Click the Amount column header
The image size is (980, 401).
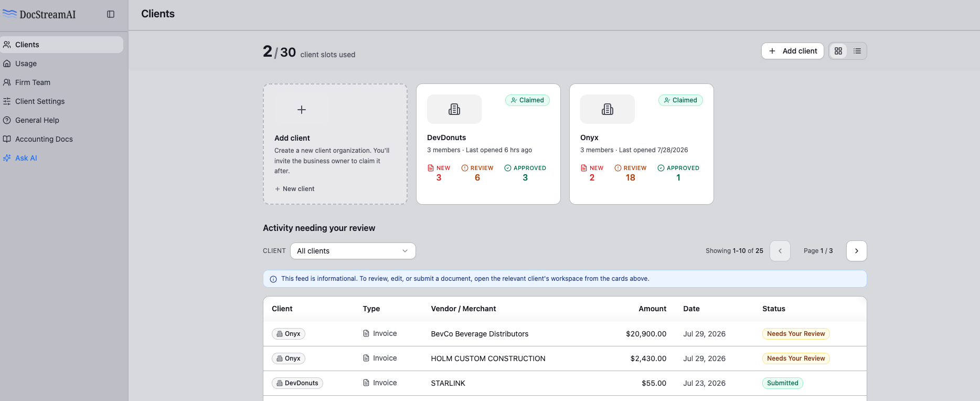tap(652, 309)
